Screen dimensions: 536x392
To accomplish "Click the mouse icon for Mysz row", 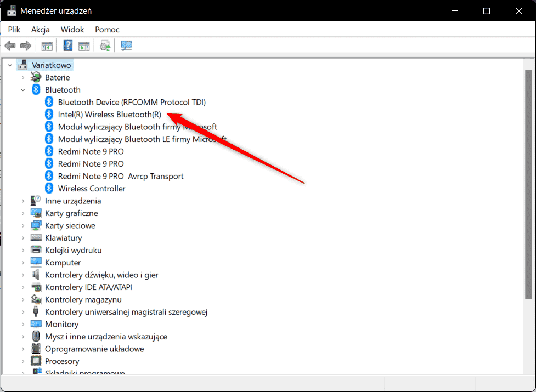I will [x=36, y=336].
